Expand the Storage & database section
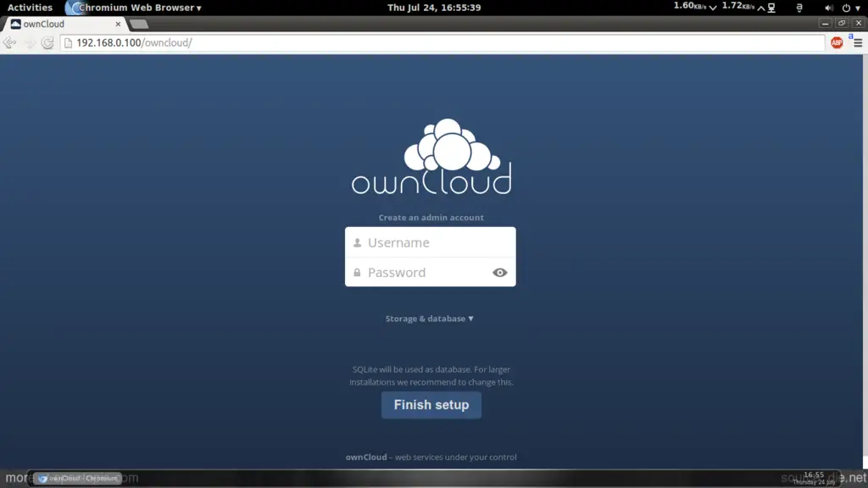This screenshot has height=488, width=868. click(x=430, y=319)
